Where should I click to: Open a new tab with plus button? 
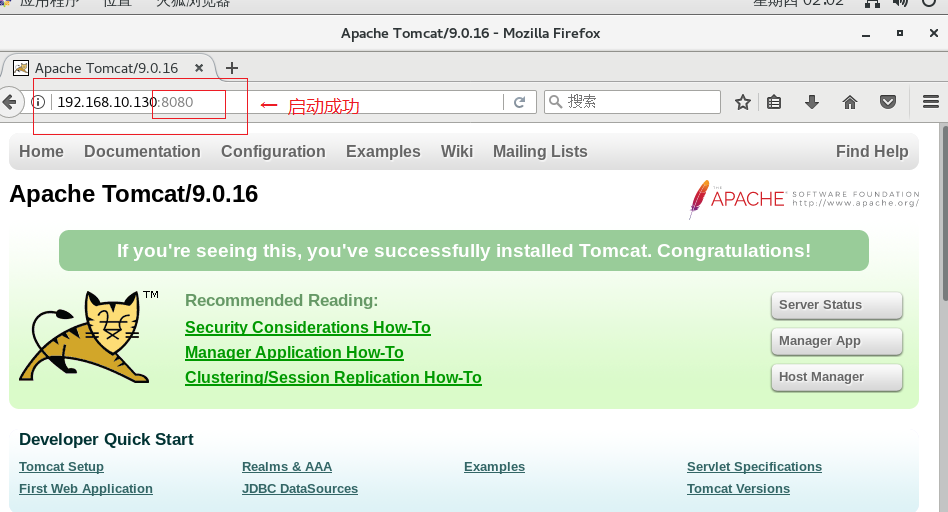pos(232,68)
